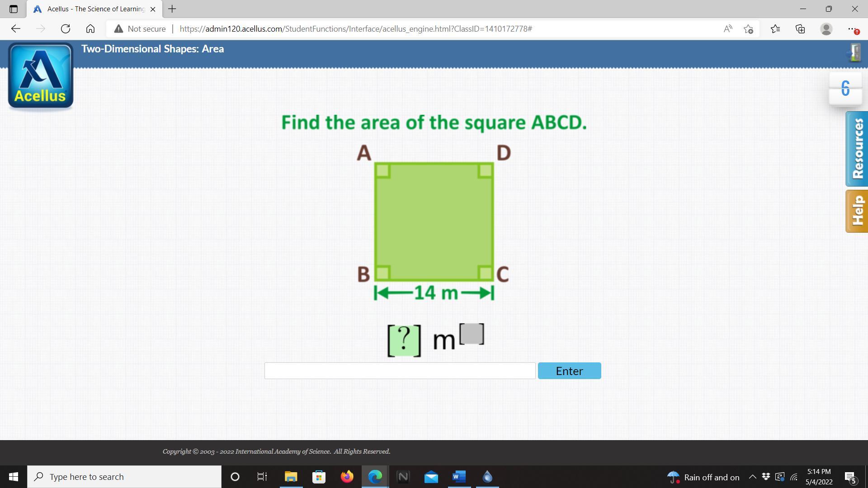Refresh the browser page
The image size is (868, 488).
coord(66,29)
